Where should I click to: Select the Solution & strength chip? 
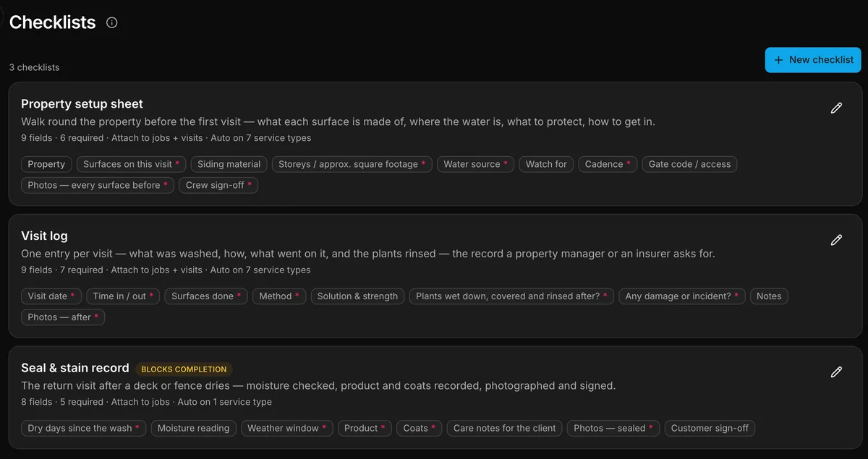coord(357,296)
